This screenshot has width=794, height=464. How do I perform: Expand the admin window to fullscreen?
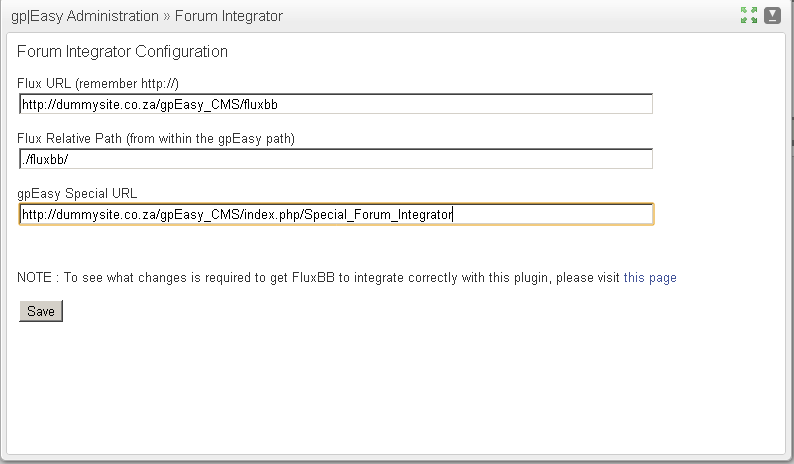(749, 15)
